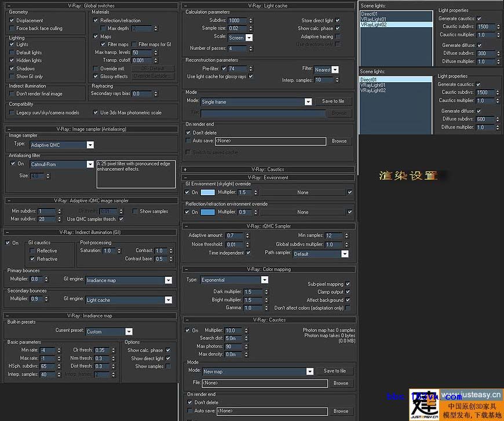Enable Show GI only
Viewport: 504px width, 421px height.
(x=12, y=76)
